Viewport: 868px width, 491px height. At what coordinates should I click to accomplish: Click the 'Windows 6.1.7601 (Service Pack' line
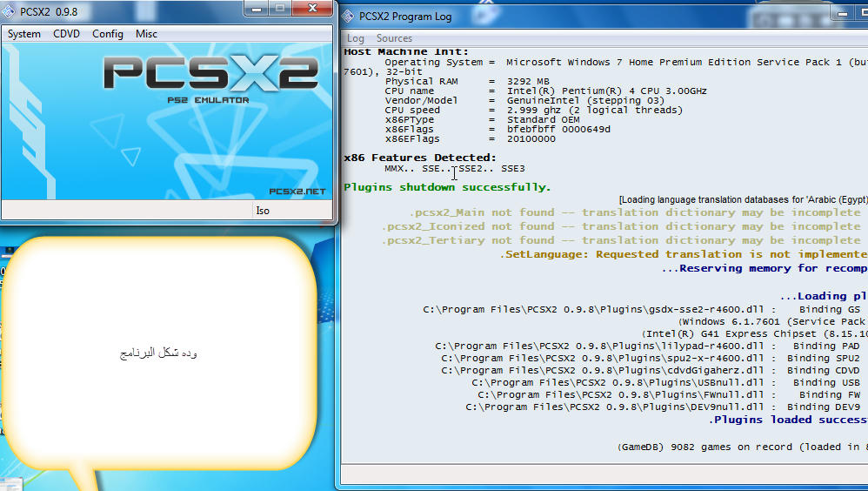pos(773,322)
